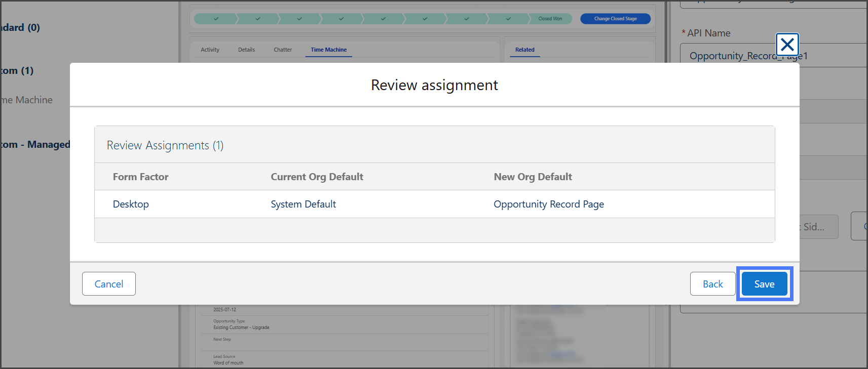The height and width of the screenshot is (369, 868).
Task: Click the last checkmark stage before Closed Won
Action: [x=508, y=19]
